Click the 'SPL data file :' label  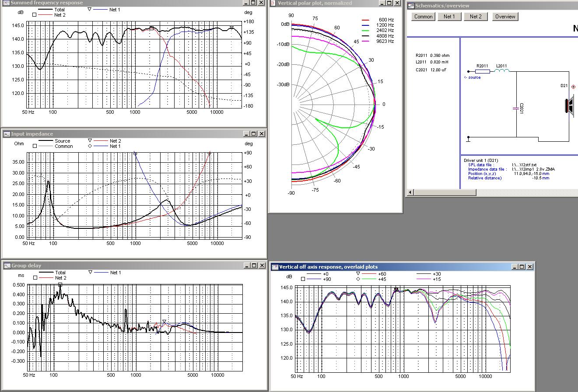(481, 165)
